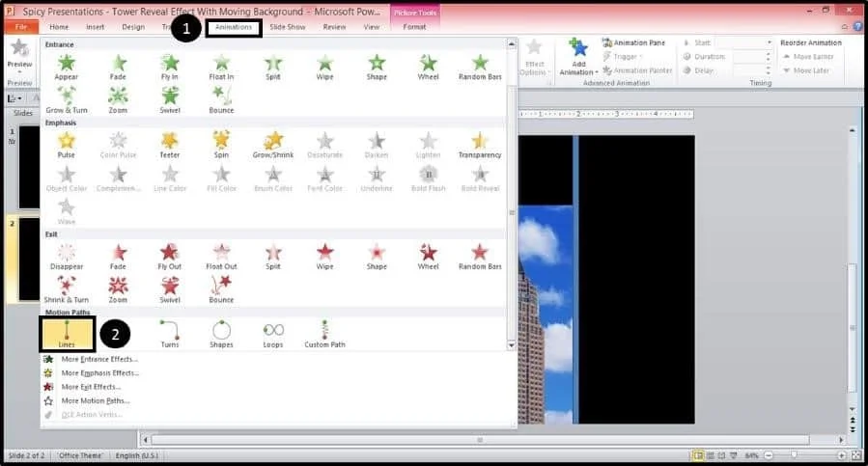Viewport: 868px width, 466px height.
Task: Open the Picture Tools Format tab
Action: (x=414, y=27)
